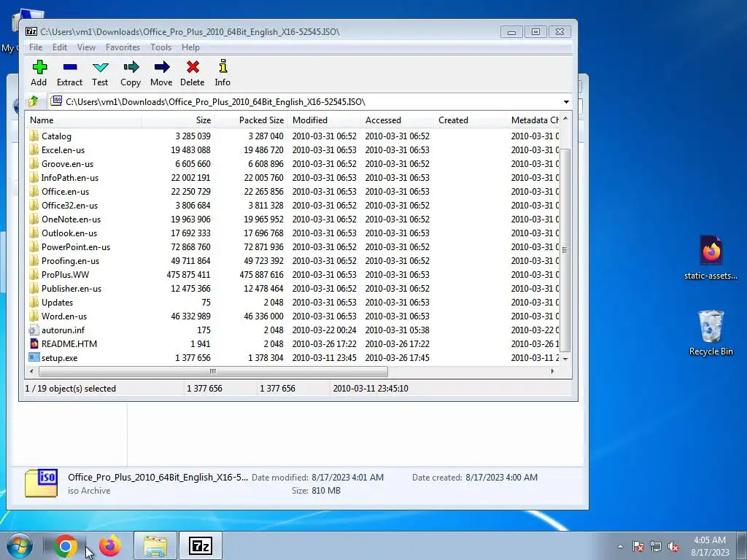Select the Word.en-us folder row
747x560 pixels.
click(292, 316)
